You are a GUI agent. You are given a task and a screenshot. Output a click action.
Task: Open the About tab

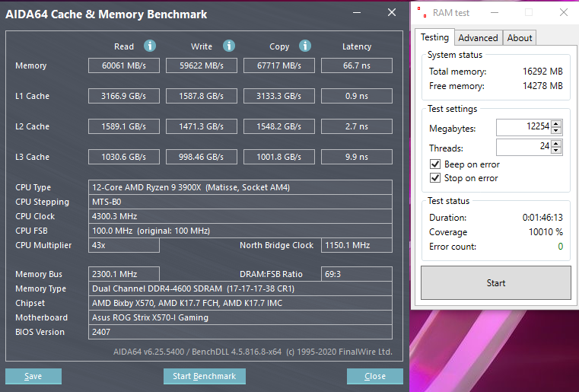pos(519,38)
